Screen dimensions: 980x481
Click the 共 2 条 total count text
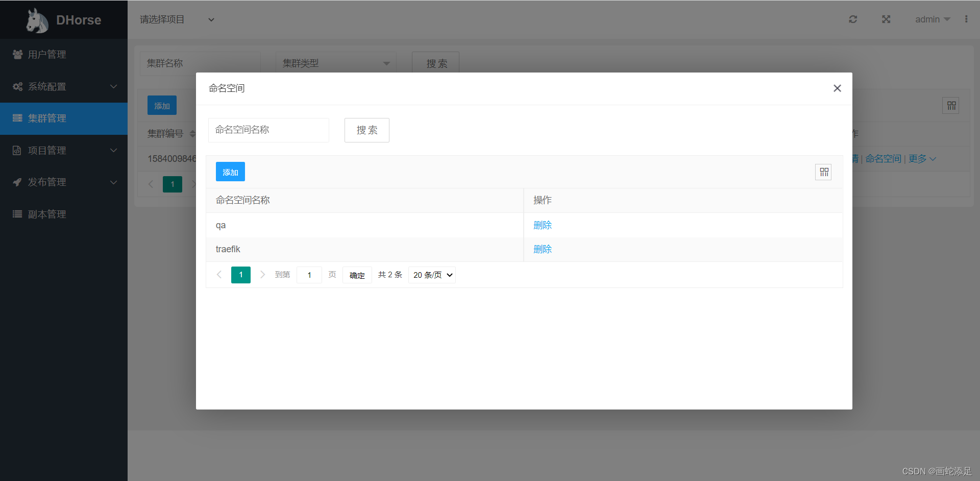point(390,275)
